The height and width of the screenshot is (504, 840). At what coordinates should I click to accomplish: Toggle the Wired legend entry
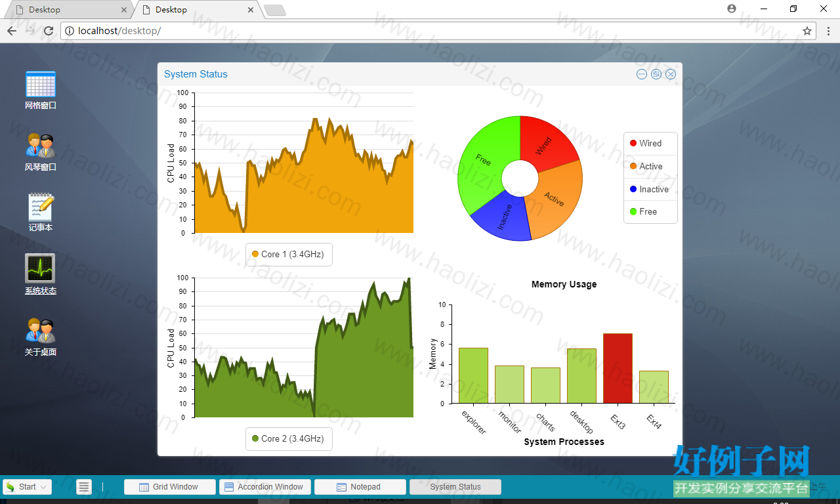pyautogui.click(x=650, y=143)
